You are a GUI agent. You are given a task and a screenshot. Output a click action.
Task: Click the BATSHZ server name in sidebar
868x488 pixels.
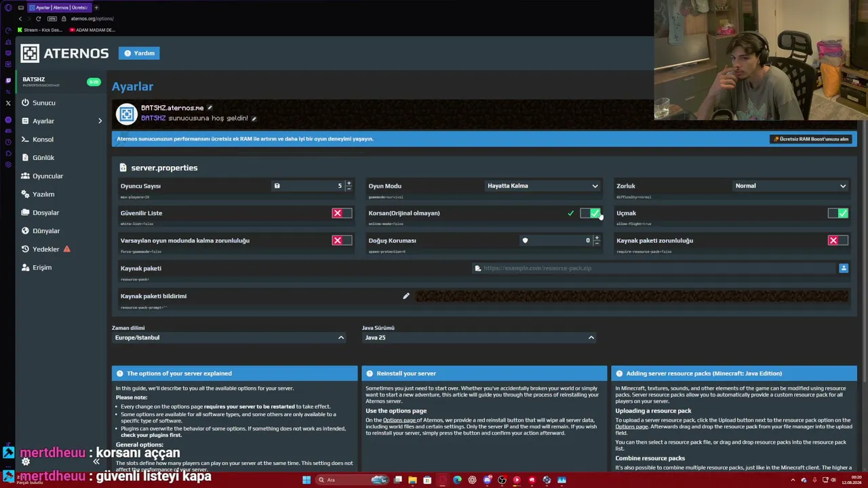34,79
